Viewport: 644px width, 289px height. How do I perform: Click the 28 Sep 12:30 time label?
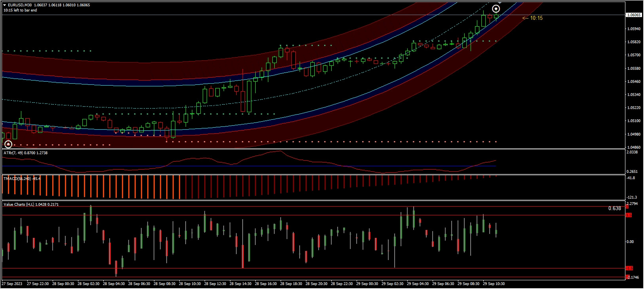click(215, 284)
